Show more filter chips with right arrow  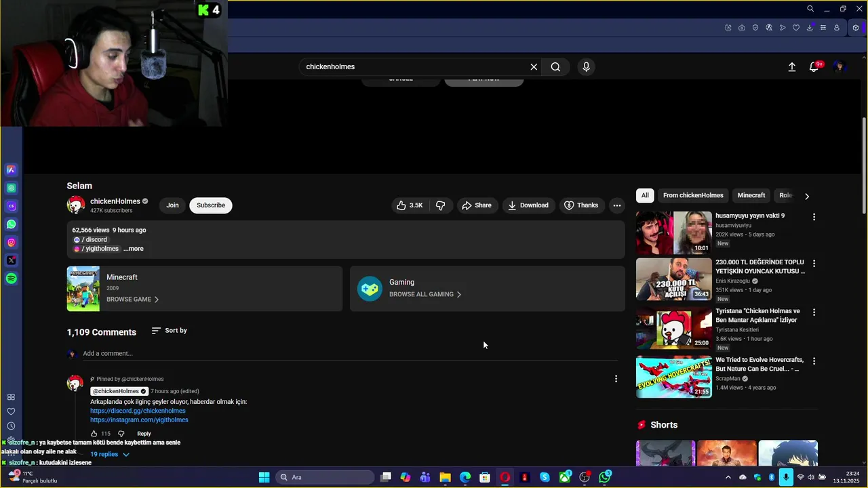point(806,196)
